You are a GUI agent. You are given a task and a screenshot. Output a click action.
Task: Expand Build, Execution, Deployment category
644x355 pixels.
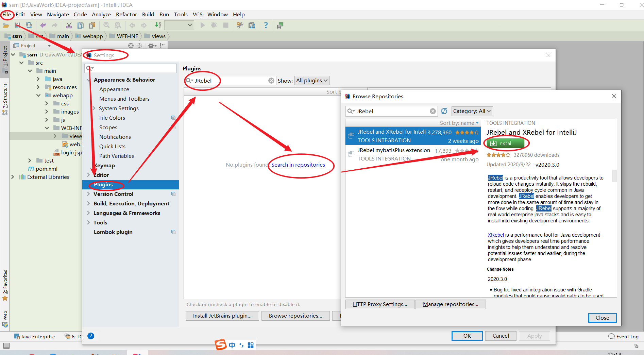(88, 203)
